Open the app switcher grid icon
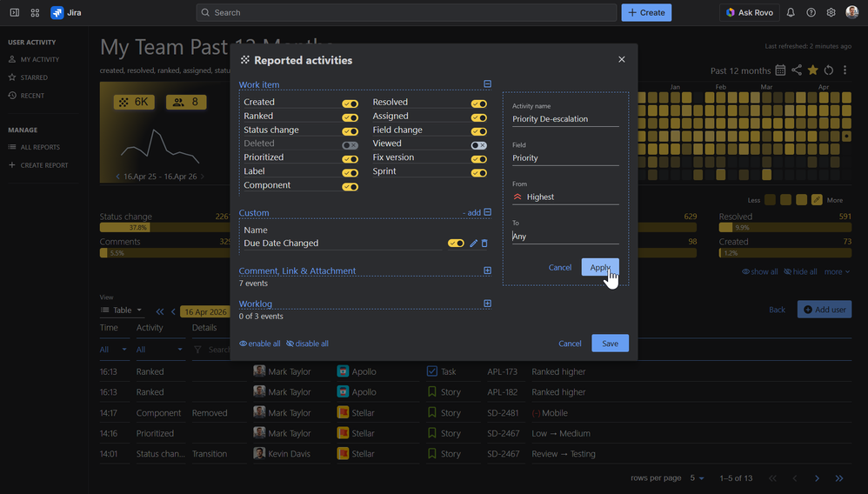This screenshot has height=494, width=868. point(35,12)
